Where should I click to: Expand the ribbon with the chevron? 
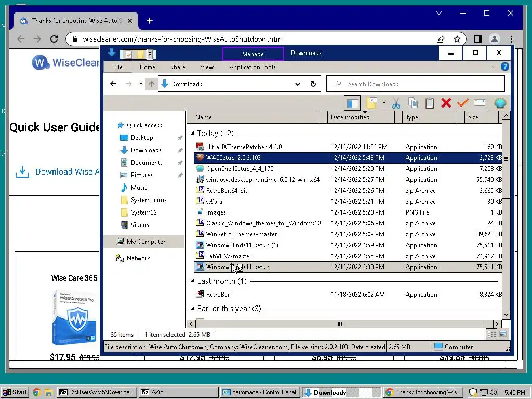coord(494,67)
